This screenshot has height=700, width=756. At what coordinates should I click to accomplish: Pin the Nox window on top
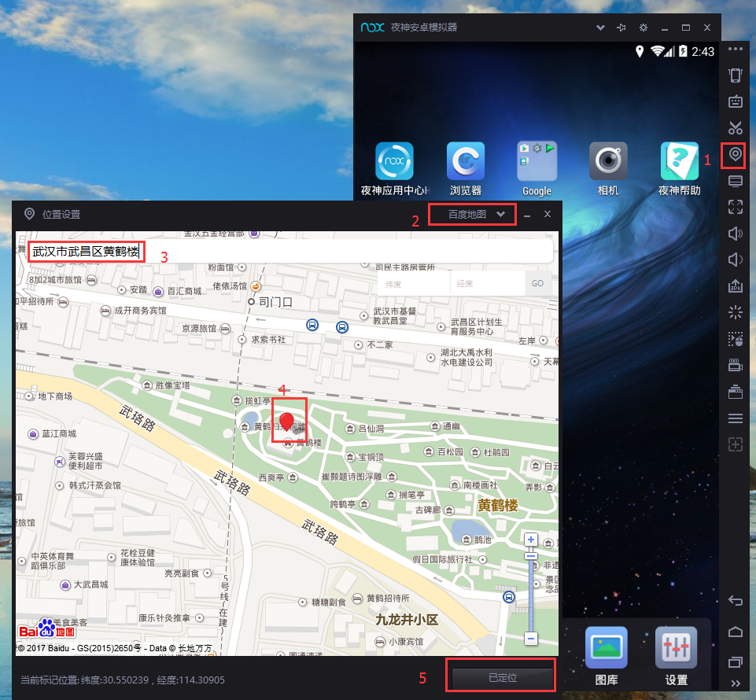click(621, 28)
